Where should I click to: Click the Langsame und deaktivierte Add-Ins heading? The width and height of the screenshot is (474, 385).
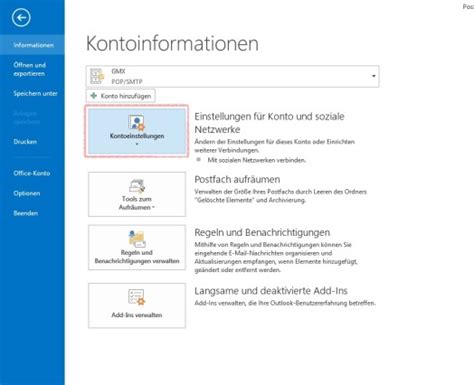[271, 291]
